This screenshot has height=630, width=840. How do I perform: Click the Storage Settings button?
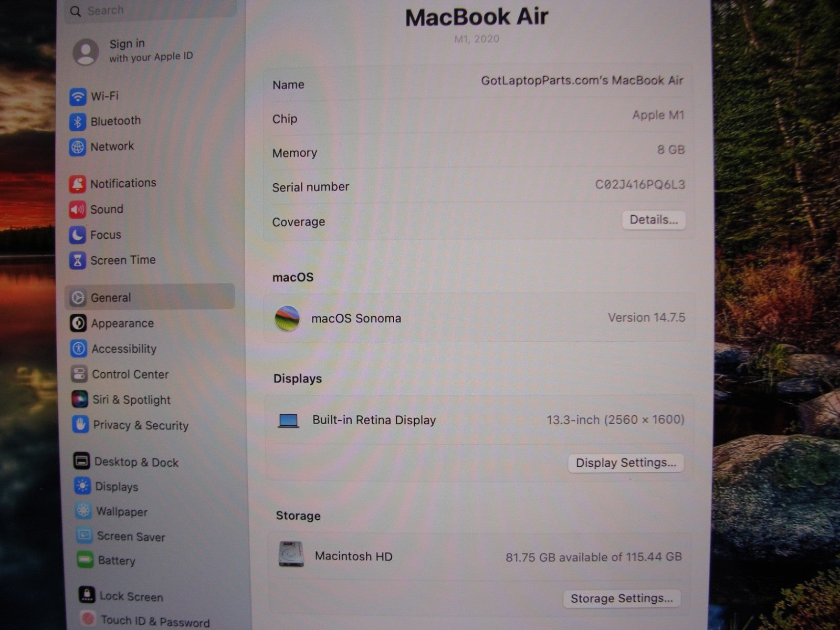coord(622,598)
